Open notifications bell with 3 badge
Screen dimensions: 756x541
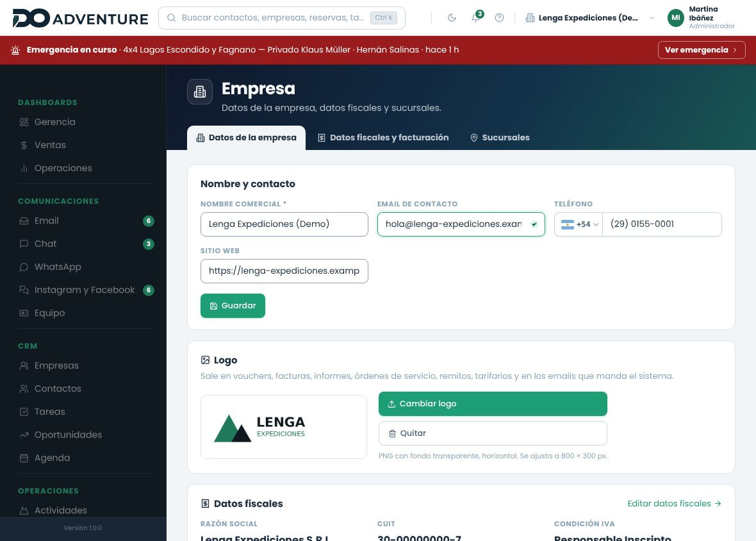coord(477,17)
